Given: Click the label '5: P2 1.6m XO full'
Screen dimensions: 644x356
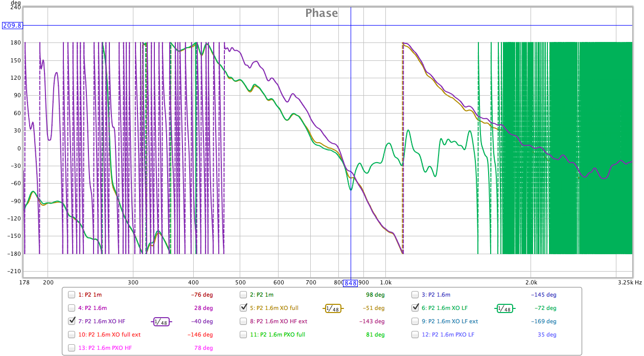Looking at the screenshot, I should tap(274, 308).
